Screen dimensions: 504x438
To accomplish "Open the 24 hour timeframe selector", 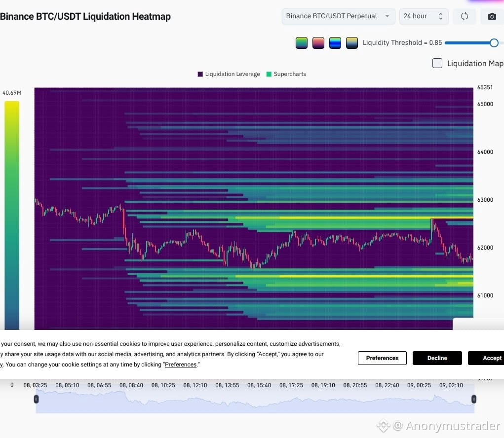I will point(424,16).
